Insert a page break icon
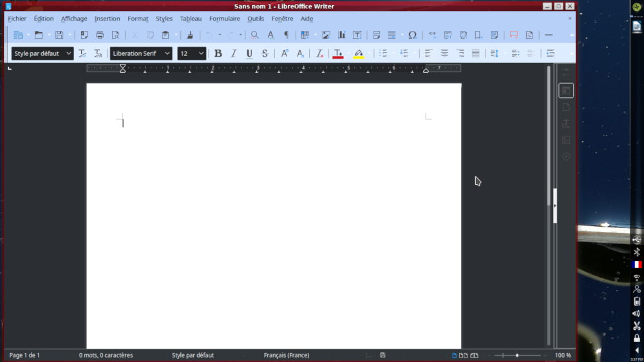This screenshot has height=362, width=644. point(376,35)
